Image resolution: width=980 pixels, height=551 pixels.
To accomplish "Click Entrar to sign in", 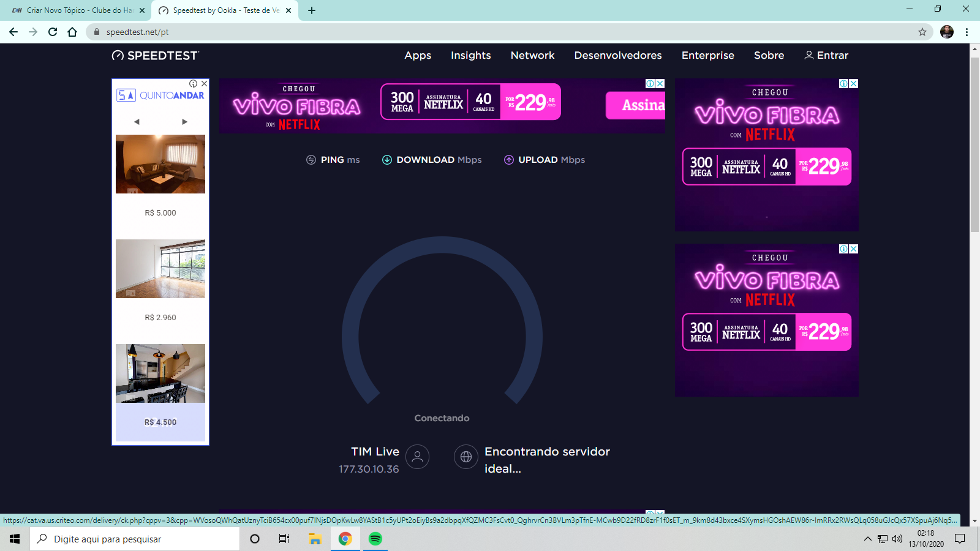I will point(826,55).
